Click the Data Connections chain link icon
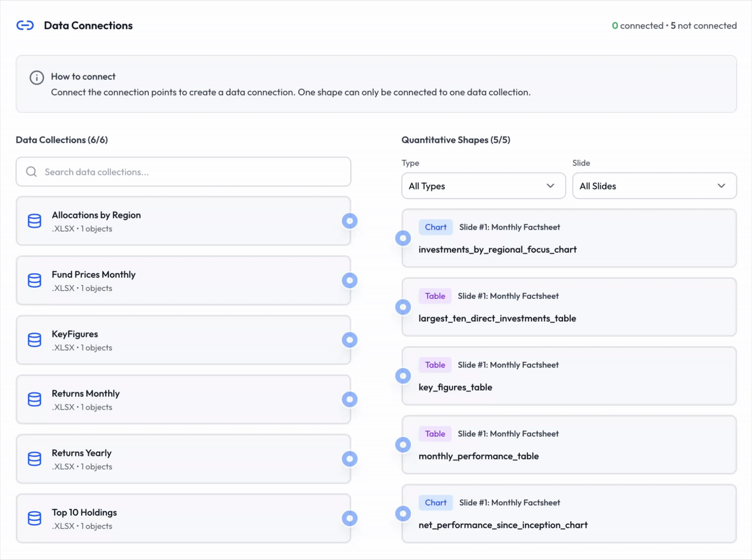Screen dimensions: 752x560 coord(25,25)
